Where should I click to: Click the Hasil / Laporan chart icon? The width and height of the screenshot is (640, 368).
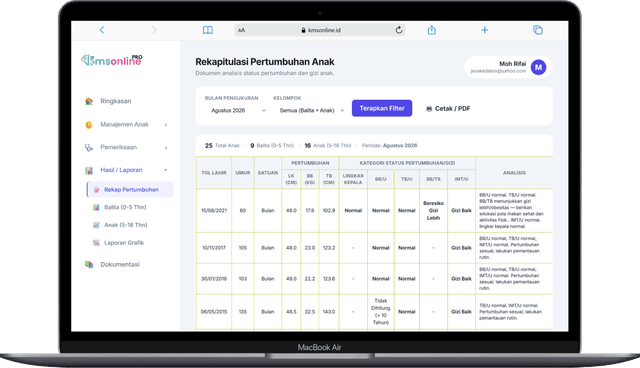click(89, 170)
